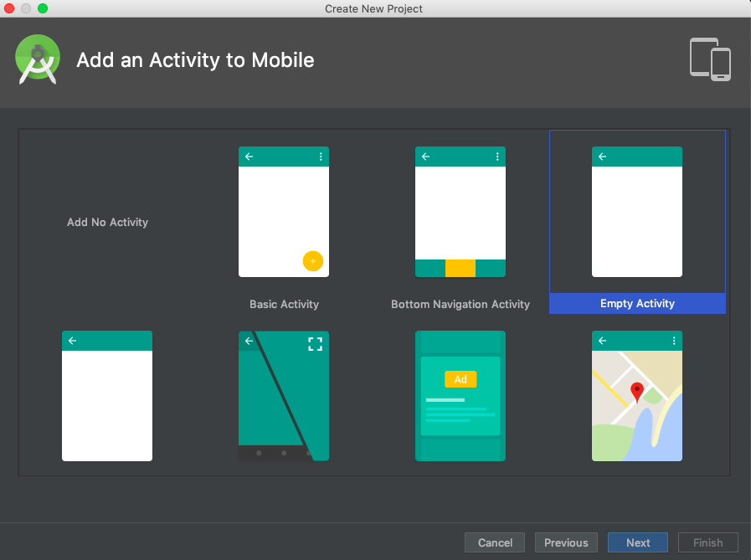Click the overflow dots in the Basic Activity preview

coord(321,157)
